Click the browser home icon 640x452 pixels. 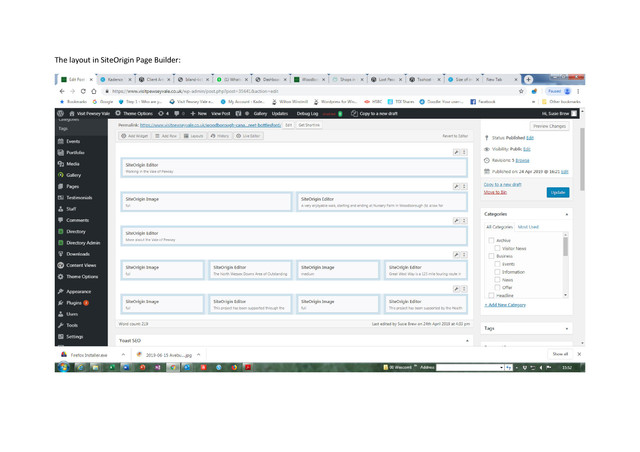coord(94,91)
